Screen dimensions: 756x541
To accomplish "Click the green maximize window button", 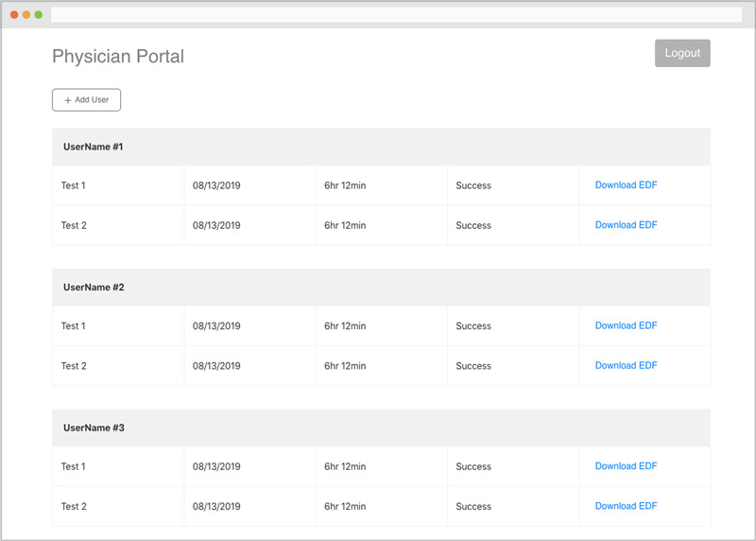I will [x=39, y=15].
